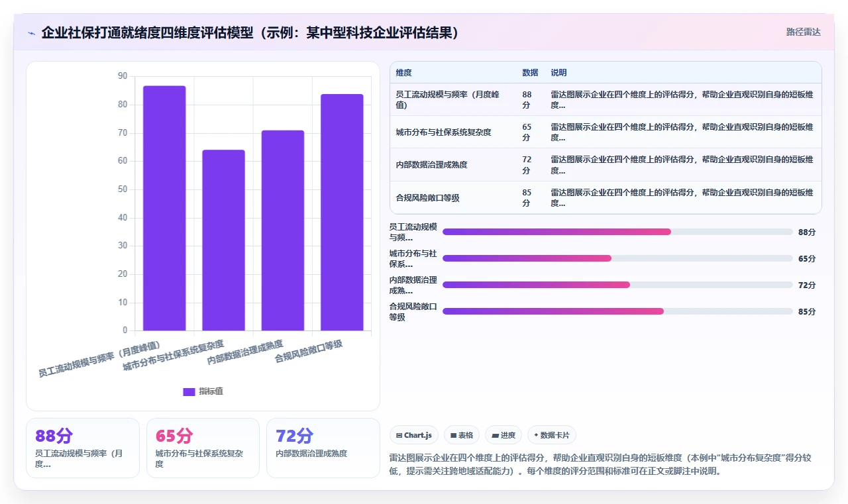
Task: Click progress label 员工流动规模与频…
Action: coord(413,232)
